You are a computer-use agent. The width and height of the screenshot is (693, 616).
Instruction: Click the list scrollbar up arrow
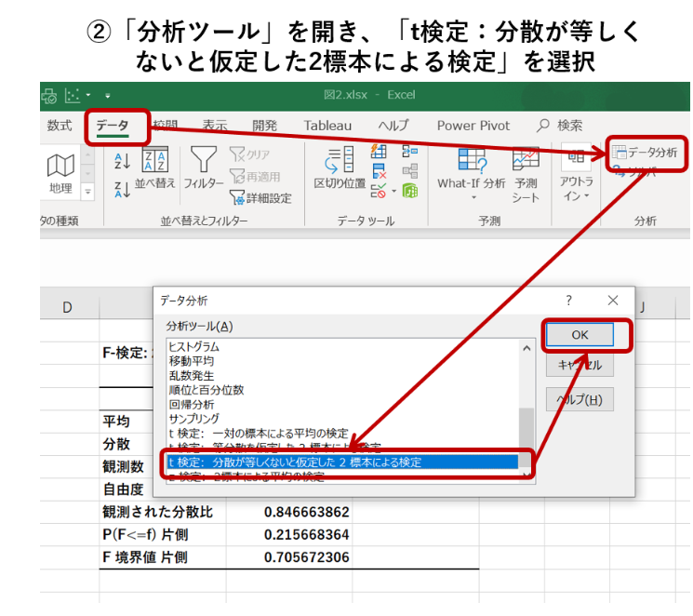pyautogui.click(x=526, y=348)
